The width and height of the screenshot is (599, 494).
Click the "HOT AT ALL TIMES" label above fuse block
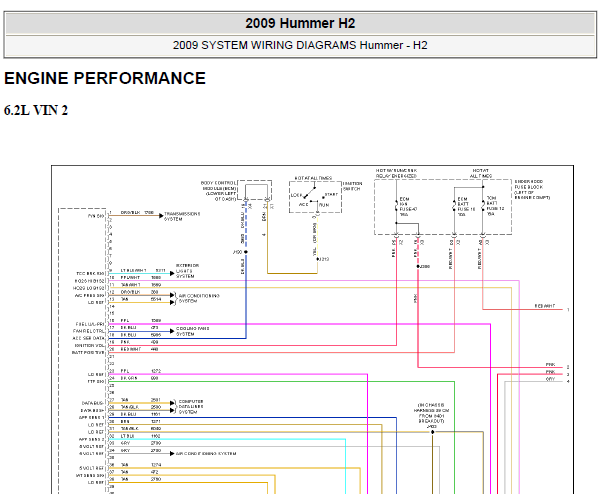click(481, 173)
